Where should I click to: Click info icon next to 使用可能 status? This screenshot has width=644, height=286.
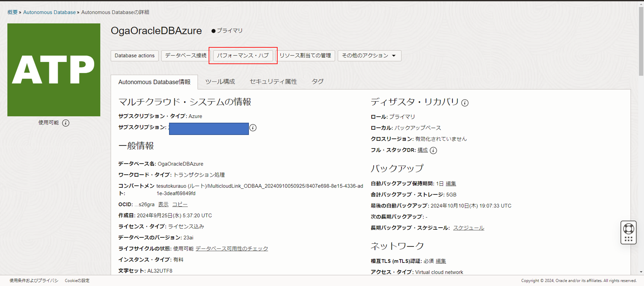click(66, 123)
